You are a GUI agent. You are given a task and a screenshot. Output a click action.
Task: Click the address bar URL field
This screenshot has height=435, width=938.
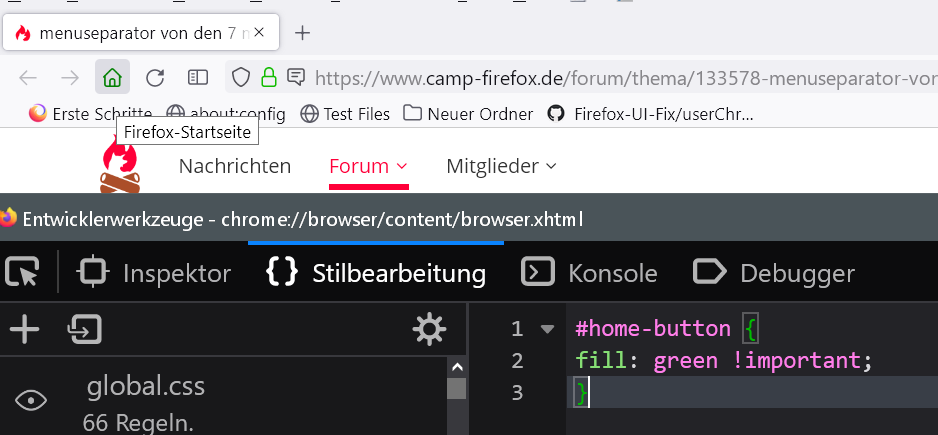pyautogui.click(x=620, y=77)
